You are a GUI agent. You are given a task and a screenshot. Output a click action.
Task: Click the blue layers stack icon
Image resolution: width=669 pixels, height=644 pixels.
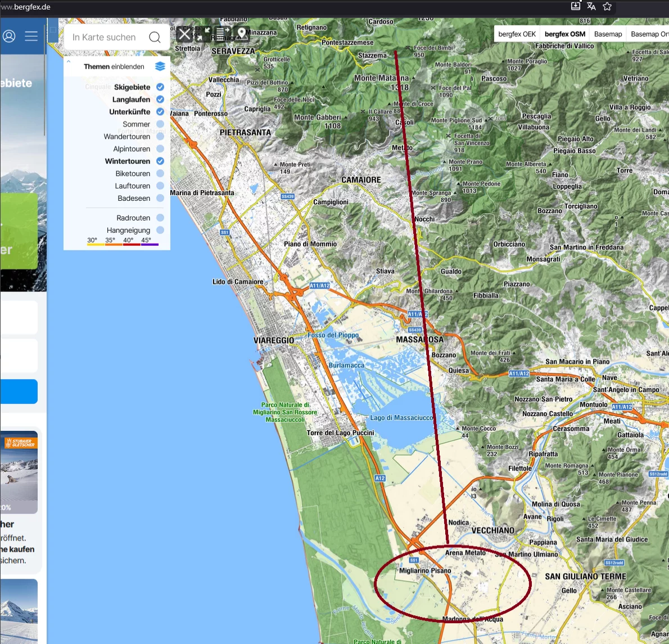(160, 66)
